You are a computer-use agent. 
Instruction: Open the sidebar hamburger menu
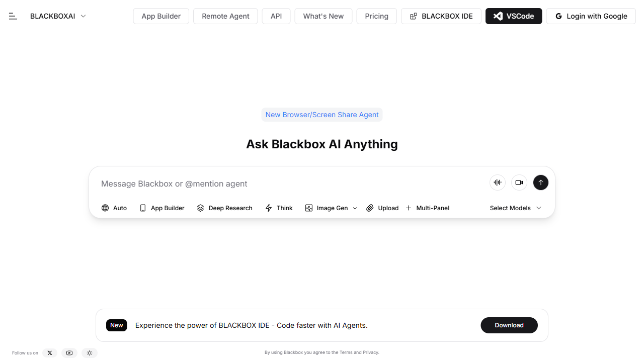click(13, 16)
